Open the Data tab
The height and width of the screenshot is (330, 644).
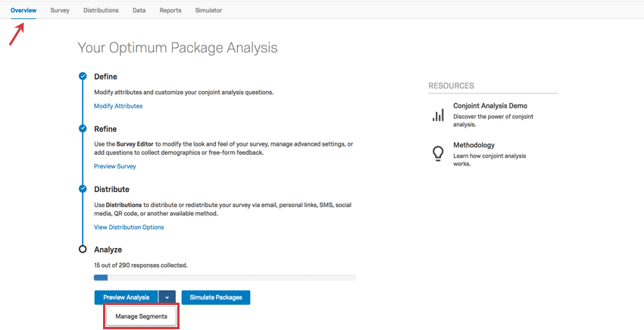[139, 11]
